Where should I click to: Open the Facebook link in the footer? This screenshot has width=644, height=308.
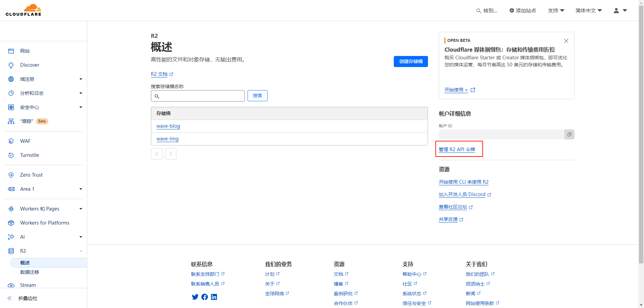(x=205, y=297)
